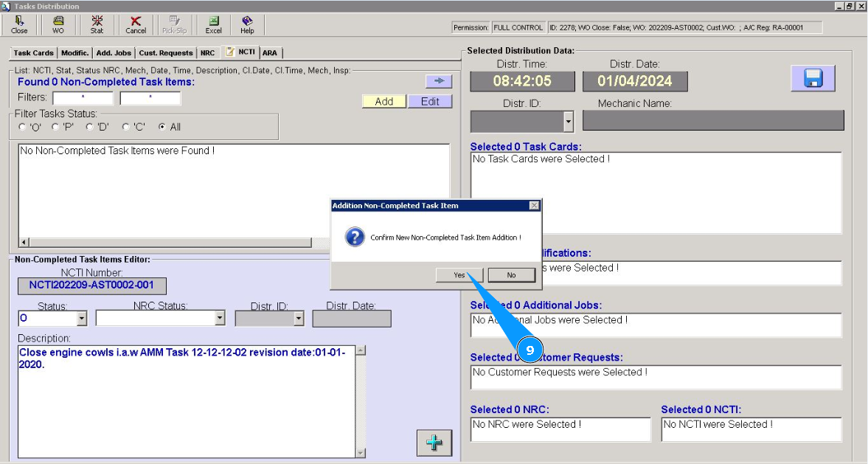Open the Distr. ID dropdown under Distribution Data
868x464 pixels.
pos(568,121)
